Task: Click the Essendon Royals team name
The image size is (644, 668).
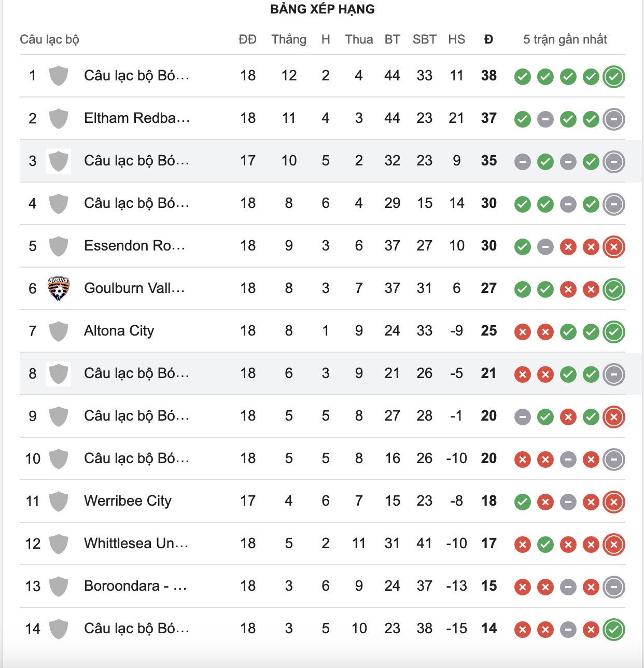Action: (x=134, y=246)
